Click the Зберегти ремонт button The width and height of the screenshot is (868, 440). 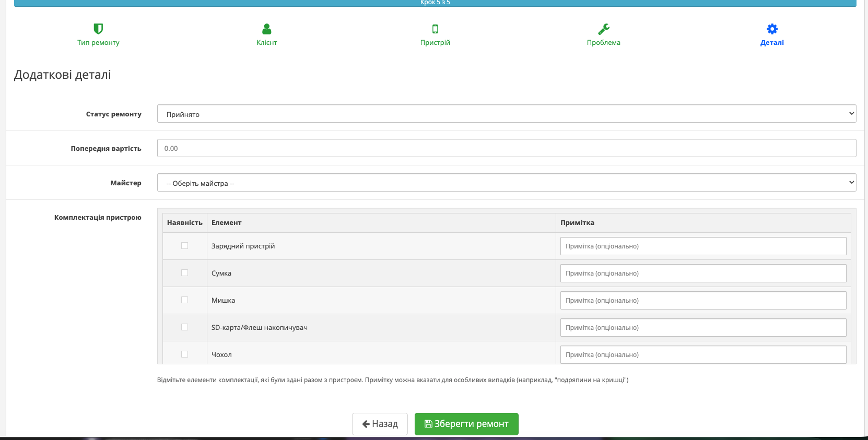[x=466, y=424]
